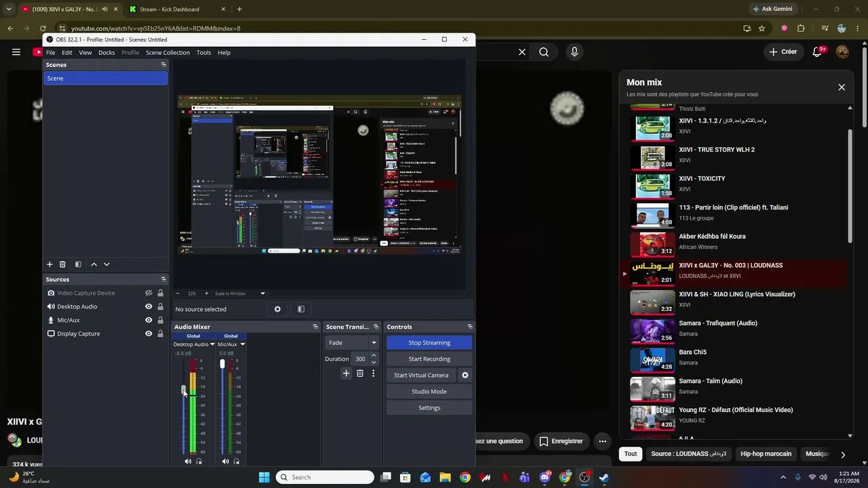Open OBS Settings from Controls
The image size is (868, 488).
point(429,407)
